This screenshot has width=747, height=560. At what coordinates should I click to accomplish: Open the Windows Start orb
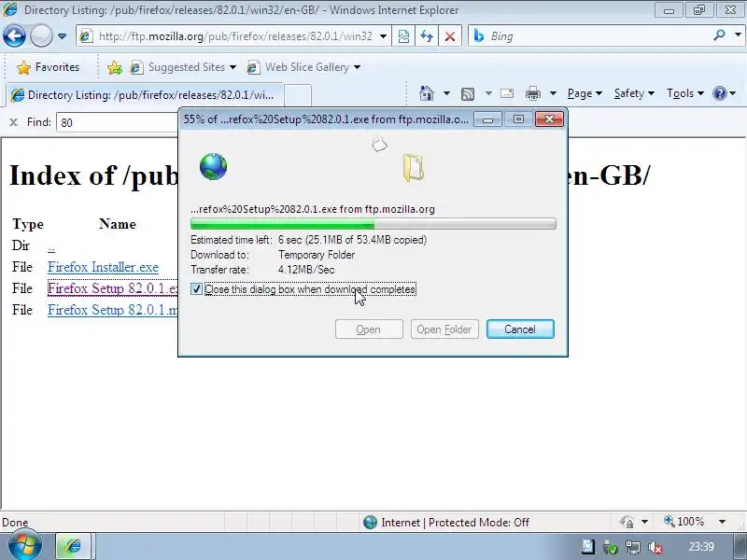24,545
